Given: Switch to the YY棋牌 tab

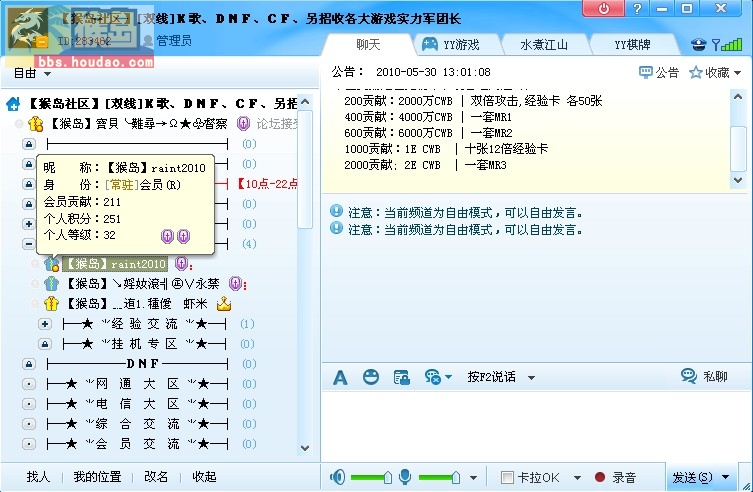Looking at the screenshot, I should click(x=632, y=45).
